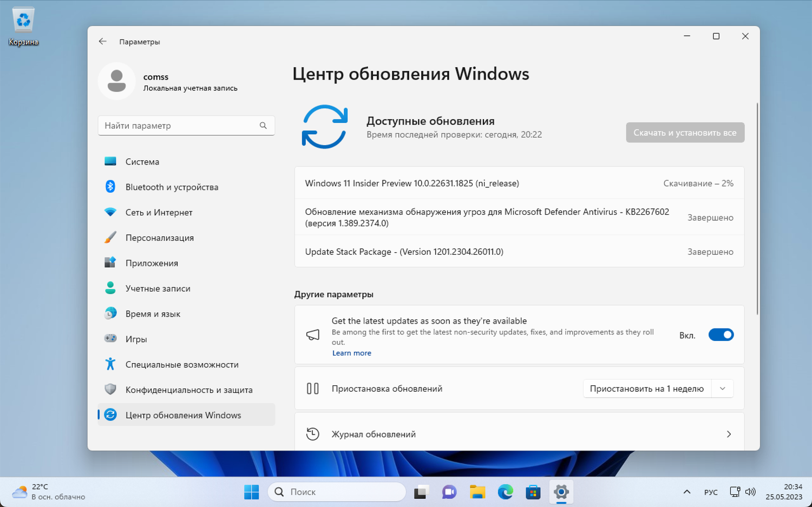Click the Система monitor icon
812x507 pixels.
click(x=110, y=161)
